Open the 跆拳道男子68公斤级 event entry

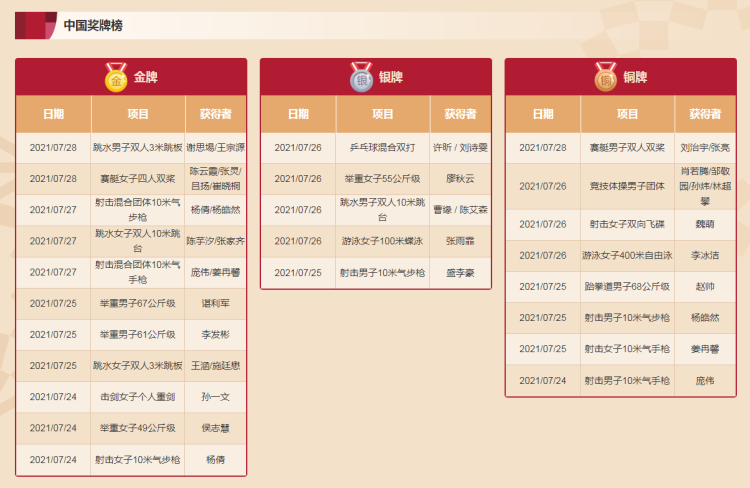(628, 287)
